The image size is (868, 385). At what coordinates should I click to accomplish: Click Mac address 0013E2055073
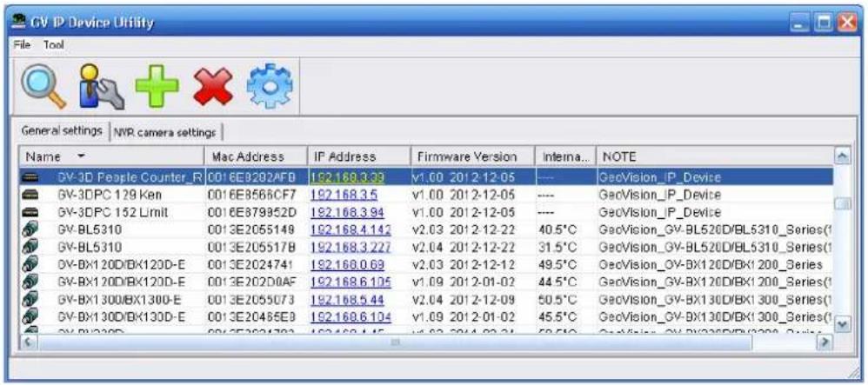(252, 300)
